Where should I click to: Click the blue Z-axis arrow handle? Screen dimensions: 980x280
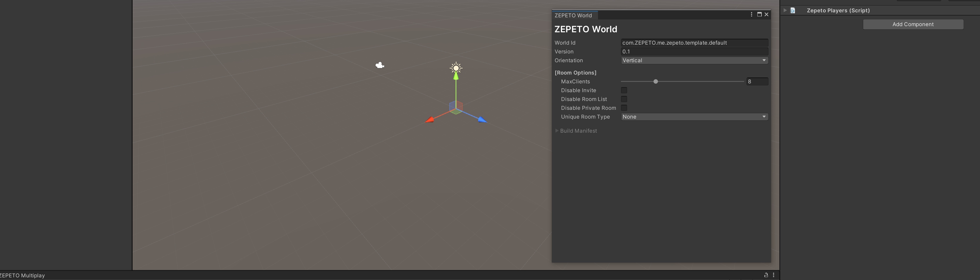point(483,120)
